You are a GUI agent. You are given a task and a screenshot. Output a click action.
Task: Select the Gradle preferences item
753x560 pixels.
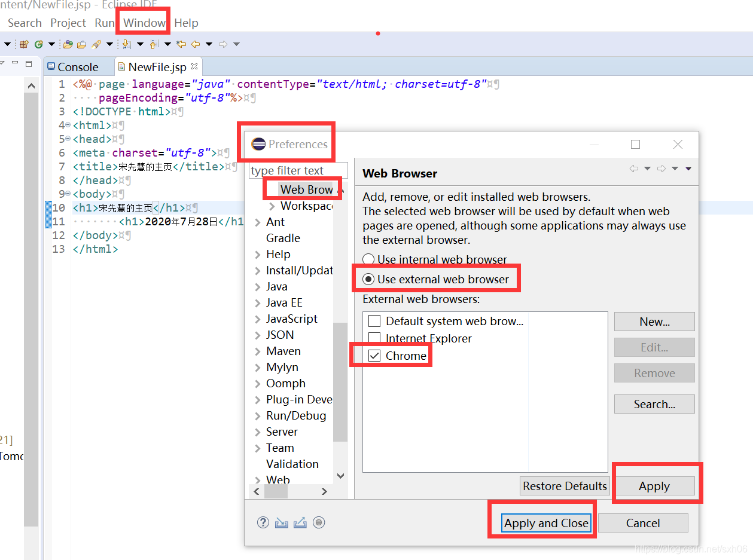(x=283, y=238)
